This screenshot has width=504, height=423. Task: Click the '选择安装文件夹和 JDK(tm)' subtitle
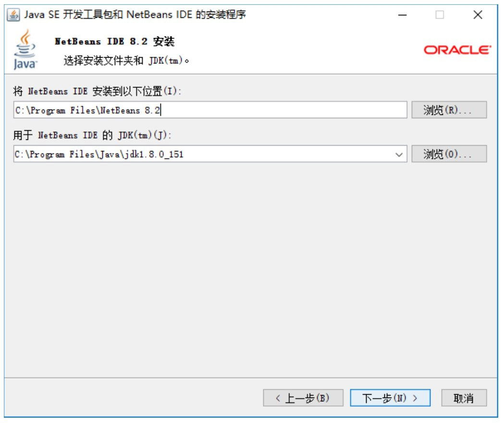pyautogui.click(x=126, y=61)
